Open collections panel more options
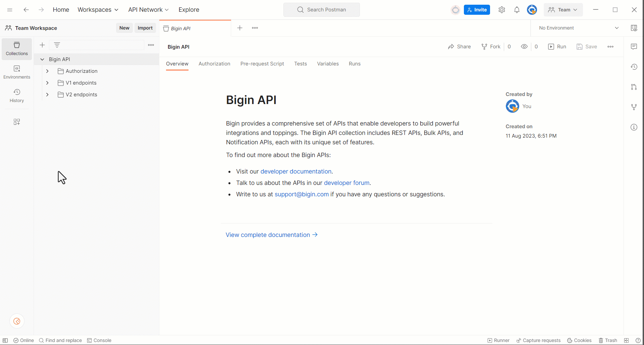Viewport: 644px width, 345px height. coord(151,45)
